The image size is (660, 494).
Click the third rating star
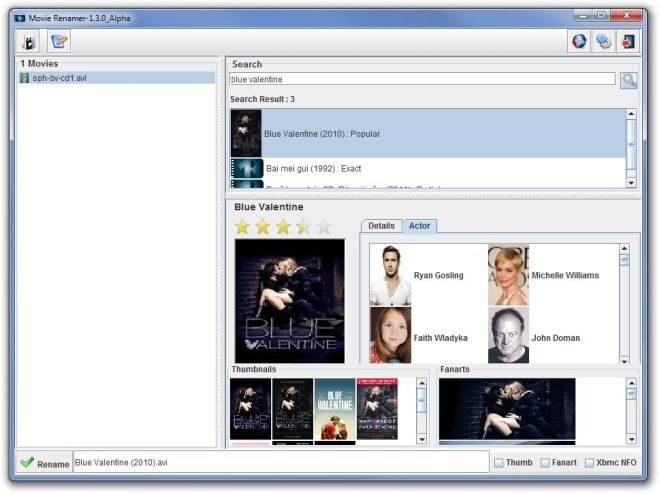(283, 227)
